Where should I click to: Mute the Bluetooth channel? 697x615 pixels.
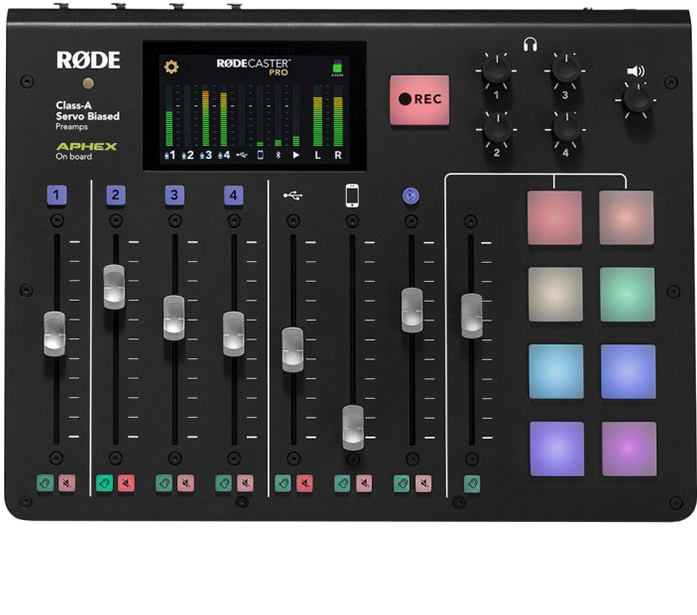[x=424, y=483]
